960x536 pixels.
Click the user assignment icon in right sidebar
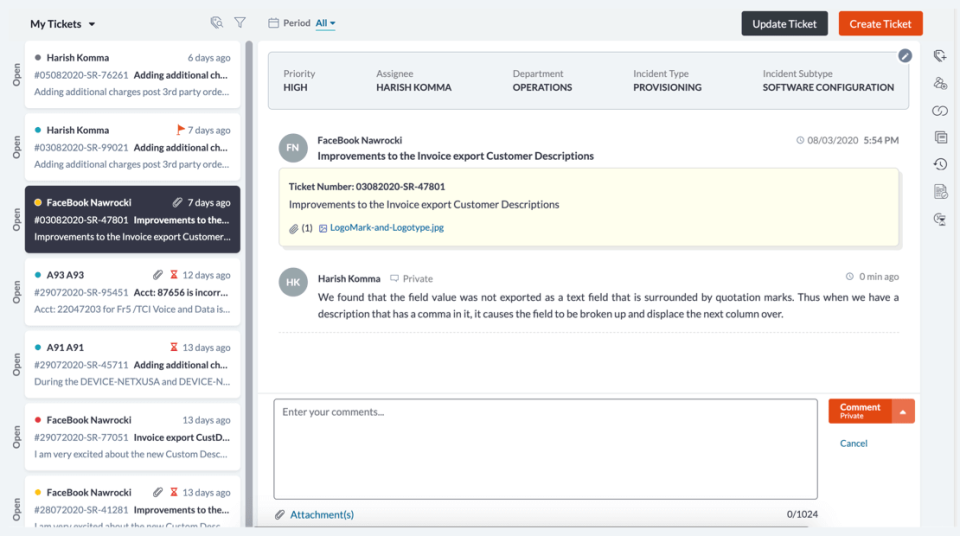pyautogui.click(x=940, y=83)
